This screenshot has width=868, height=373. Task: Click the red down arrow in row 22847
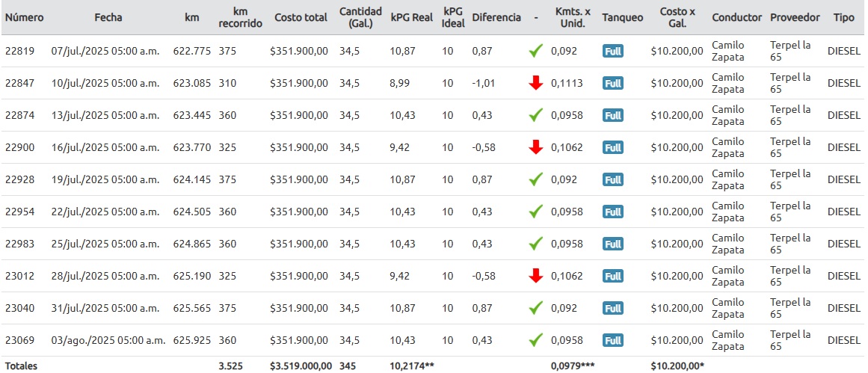tap(535, 83)
